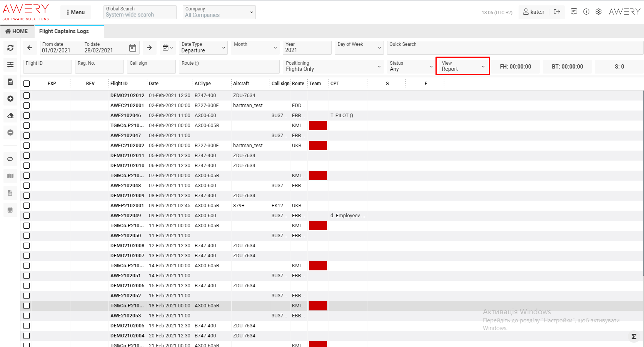Check the box for flight DEMO2102012
The width and height of the screenshot is (644, 347).
(x=27, y=96)
